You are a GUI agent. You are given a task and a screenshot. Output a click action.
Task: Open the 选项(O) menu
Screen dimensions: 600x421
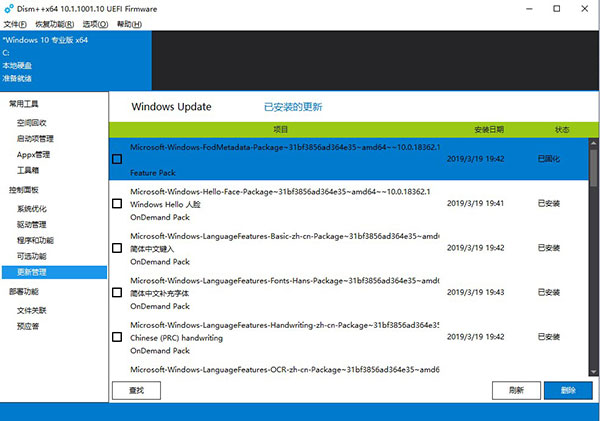(95, 24)
